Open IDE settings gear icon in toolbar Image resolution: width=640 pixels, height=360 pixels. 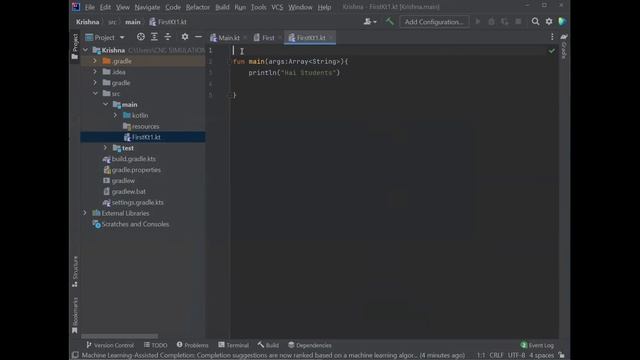tap(549, 21)
